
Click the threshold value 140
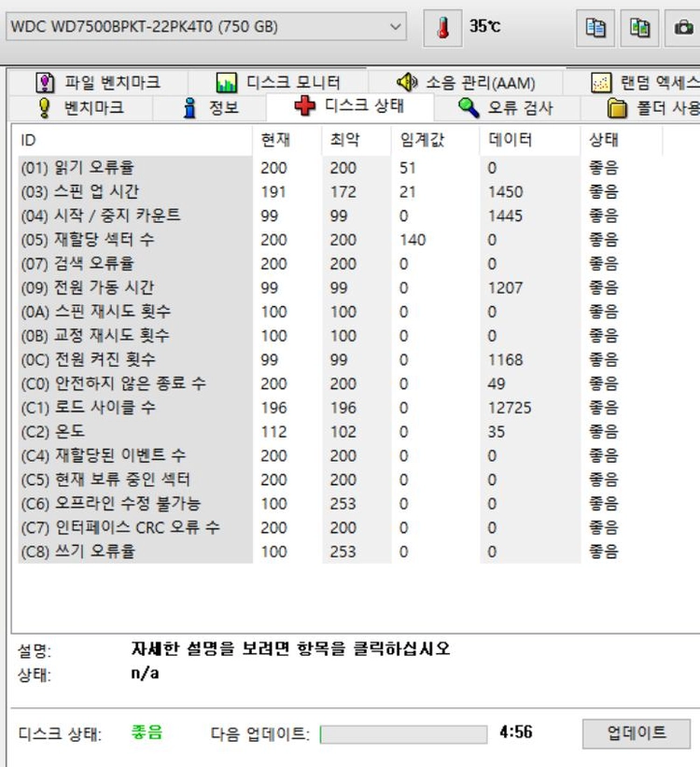tap(413, 240)
